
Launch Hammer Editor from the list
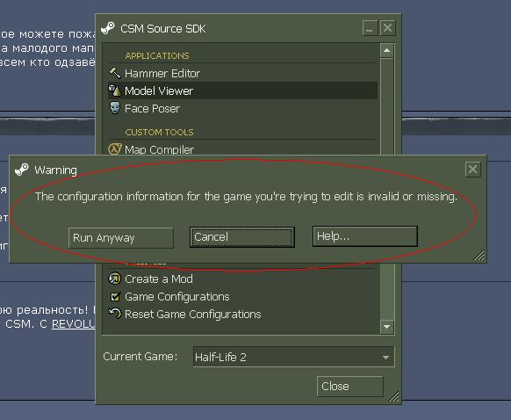click(x=242, y=73)
